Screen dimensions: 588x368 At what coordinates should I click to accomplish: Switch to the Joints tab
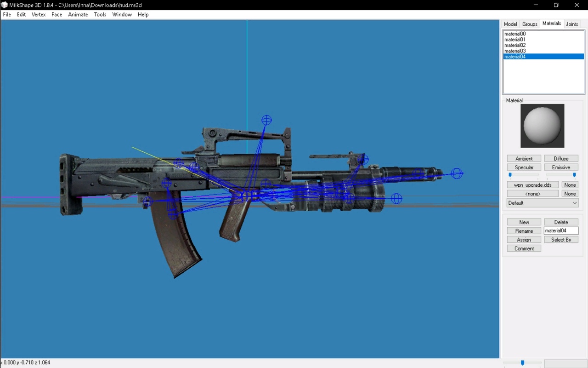(x=572, y=24)
